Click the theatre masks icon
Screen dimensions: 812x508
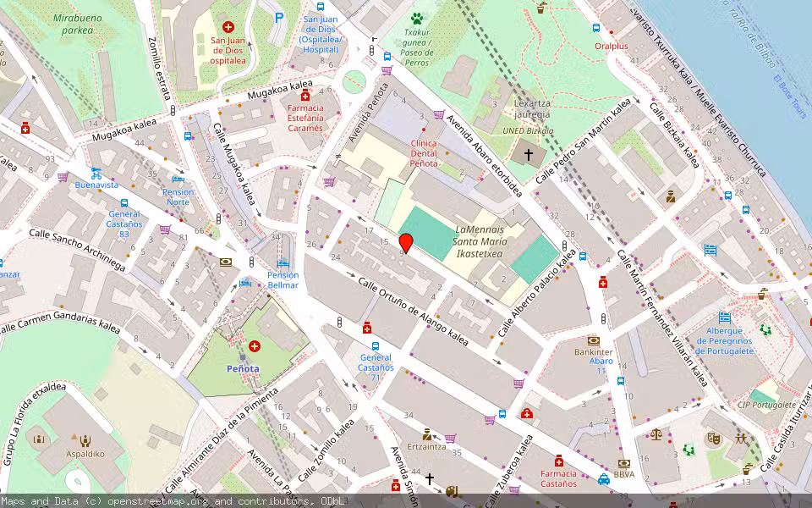click(715, 439)
